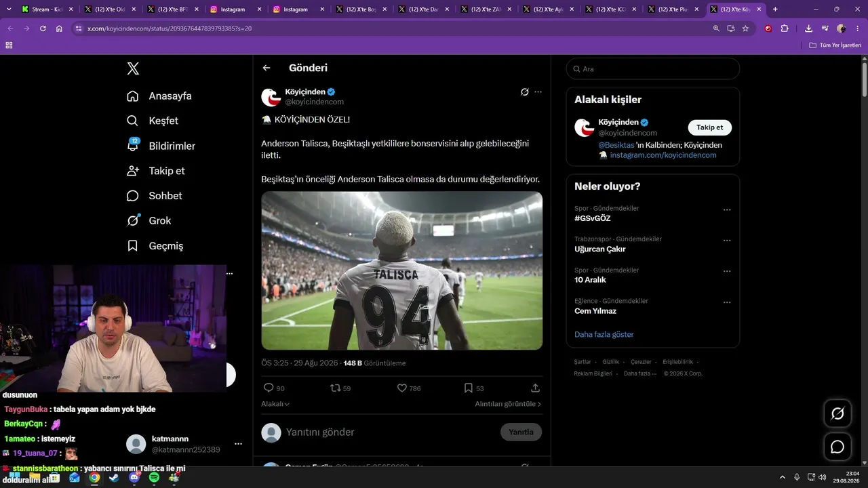The image size is (868, 488).
Task: Go to Anasayfa in the sidebar
Action: point(159,96)
